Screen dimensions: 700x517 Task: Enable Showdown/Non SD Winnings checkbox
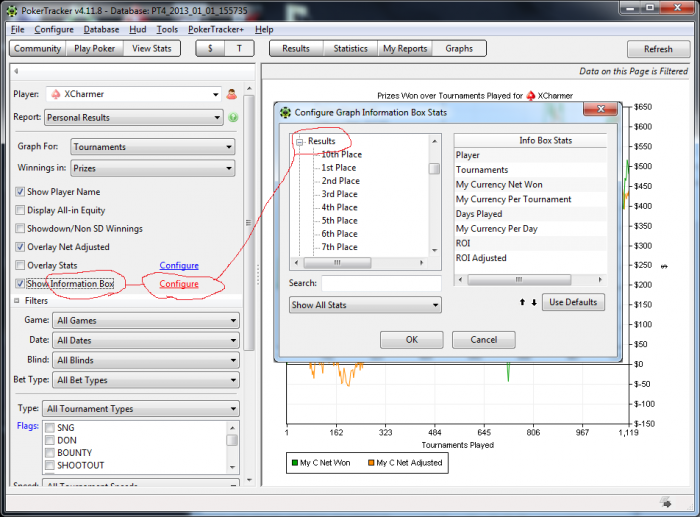coord(20,229)
